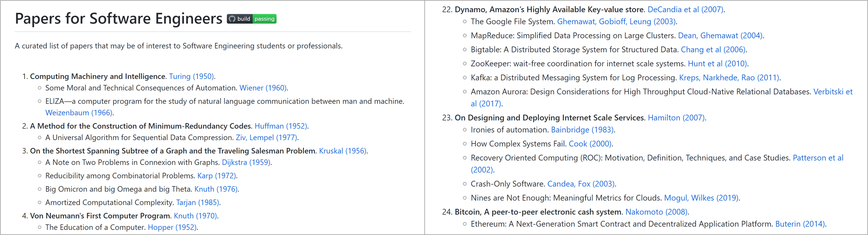The width and height of the screenshot is (868, 235).
Task: Open Kreps, Narkhede, Rao (2011) link
Action: (729, 78)
